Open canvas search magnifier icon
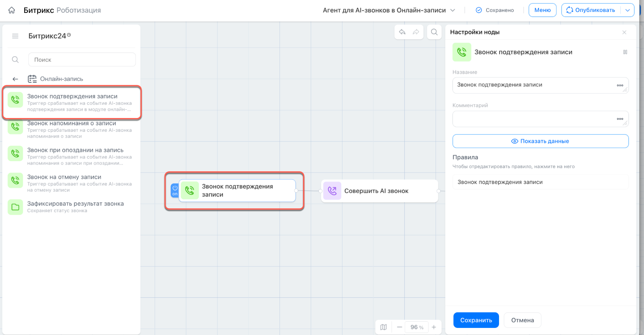644x335 pixels. tap(434, 32)
